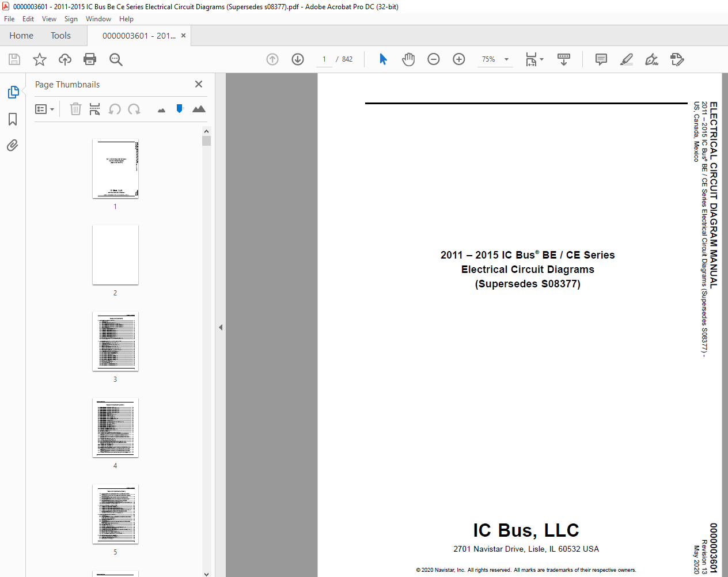Show Page Thumbnails panel icon
Image resolution: width=728 pixels, height=577 pixels.
pos(13,92)
